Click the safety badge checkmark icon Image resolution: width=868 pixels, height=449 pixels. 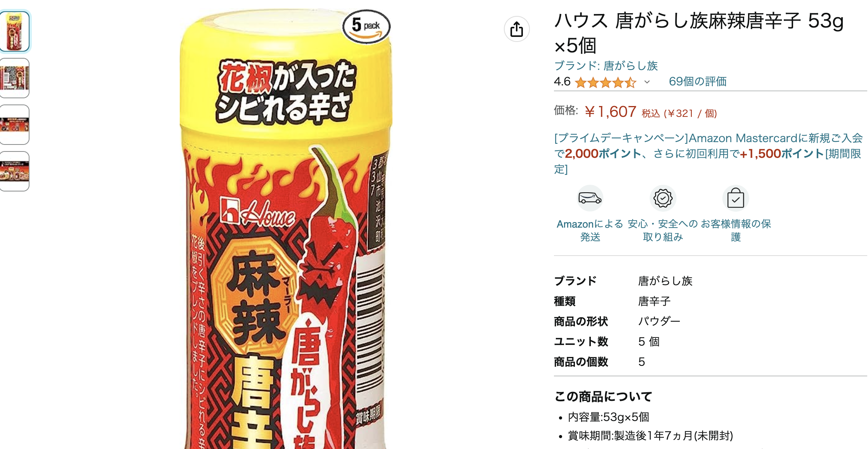663,198
